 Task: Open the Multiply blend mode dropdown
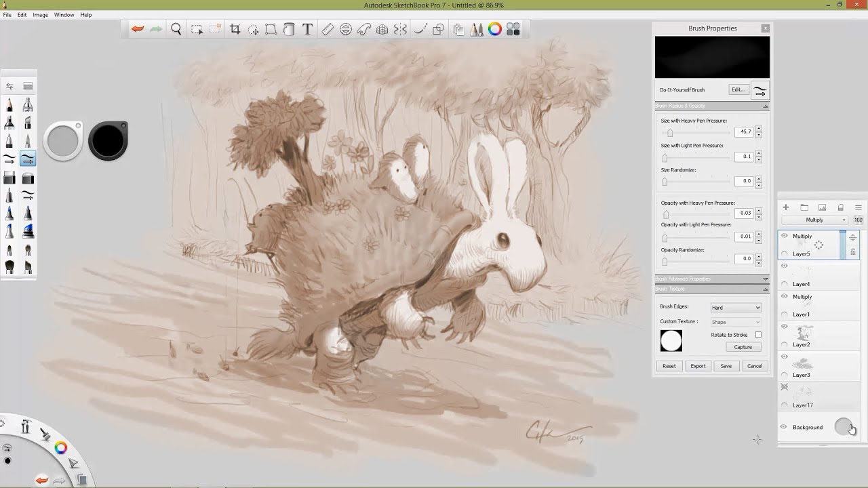(x=816, y=220)
